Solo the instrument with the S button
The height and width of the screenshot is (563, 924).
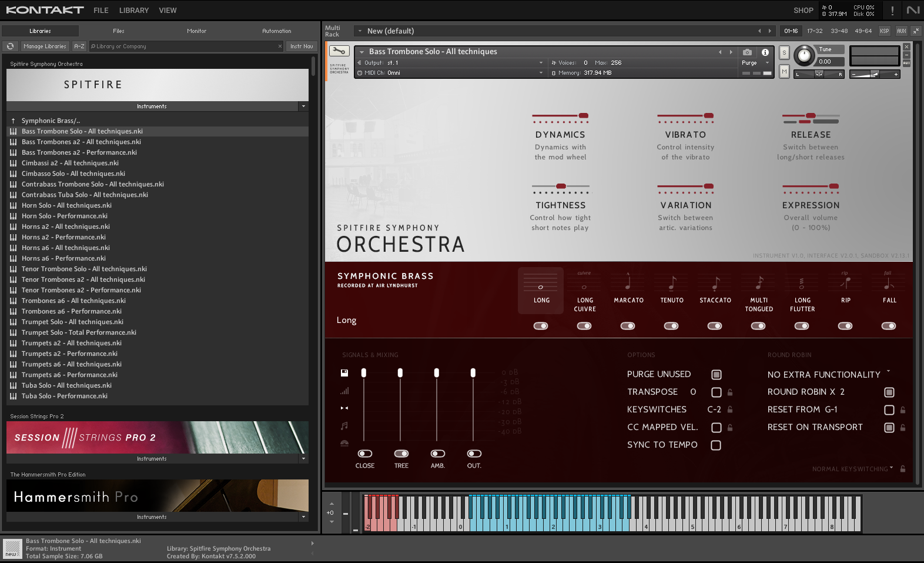784,52
